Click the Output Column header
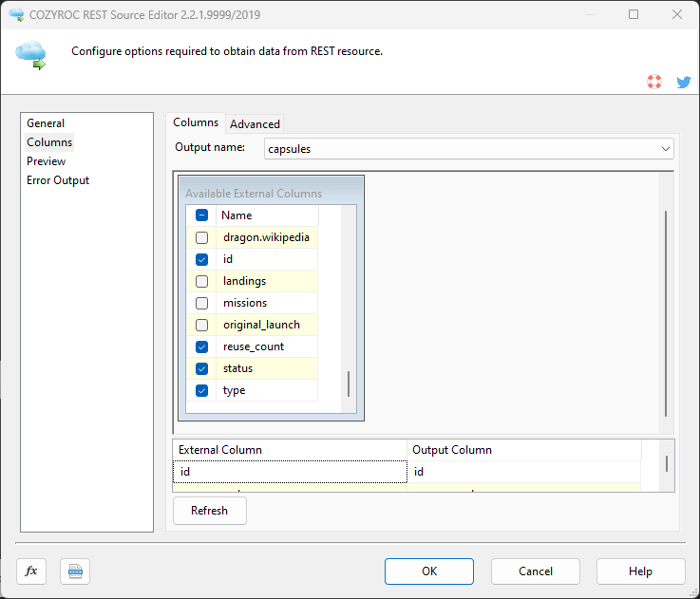Screen dimensions: 700x599 pyautogui.click(x=524, y=450)
